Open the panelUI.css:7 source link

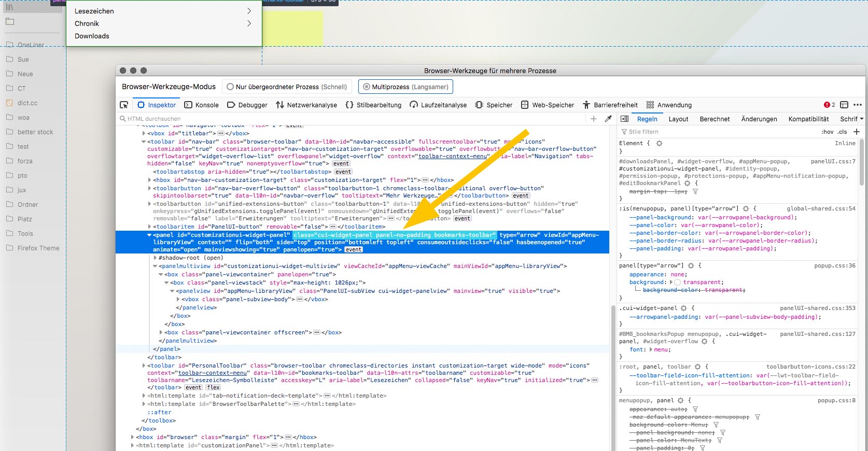coord(833,161)
